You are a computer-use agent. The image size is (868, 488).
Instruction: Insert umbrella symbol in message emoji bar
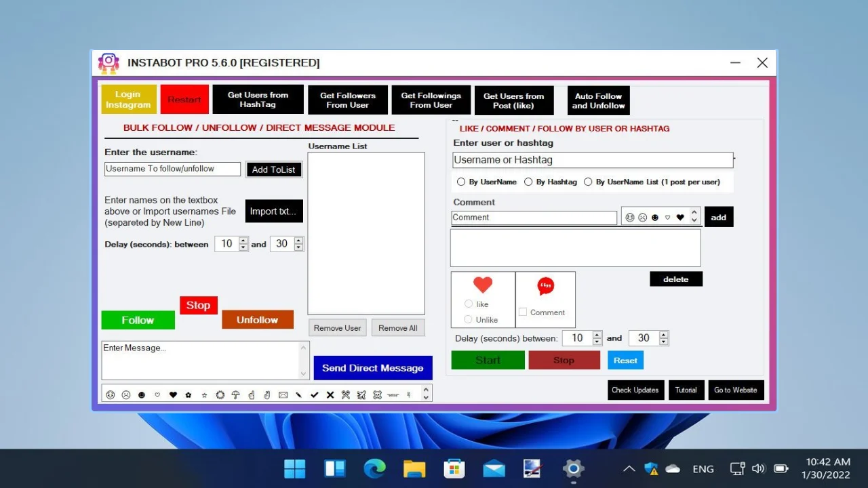pyautogui.click(x=236, y=394)
